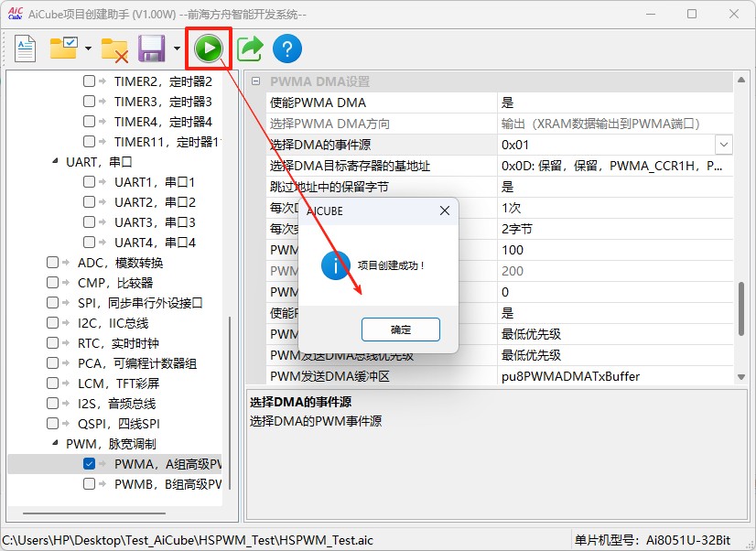Select the RTC 实时时钟 label
Image resolution: width=756 pixels, height=551 pixels.
[119, 343]
